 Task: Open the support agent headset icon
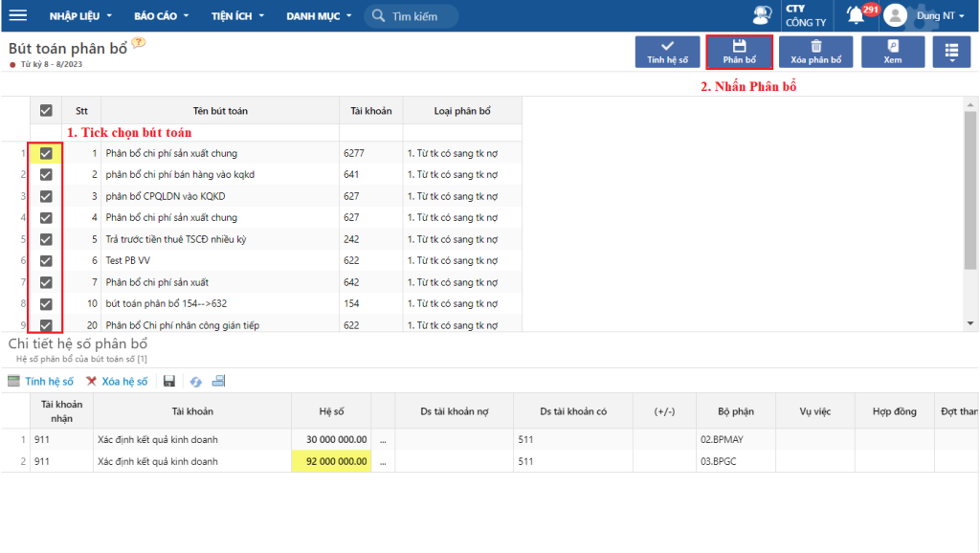[x=762, y=15]
